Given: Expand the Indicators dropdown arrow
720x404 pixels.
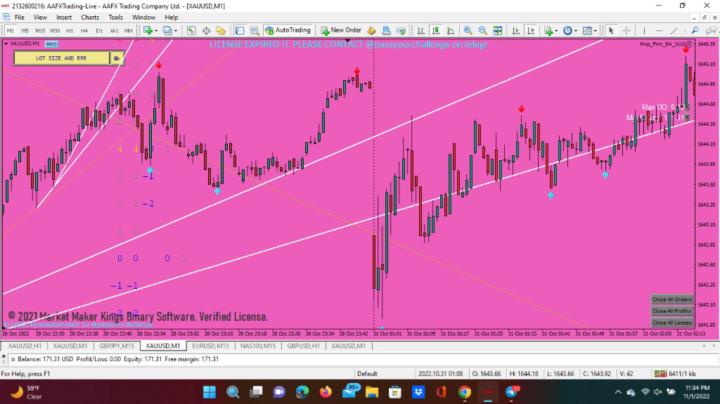Looking at the screenshot, I should 556,31.
